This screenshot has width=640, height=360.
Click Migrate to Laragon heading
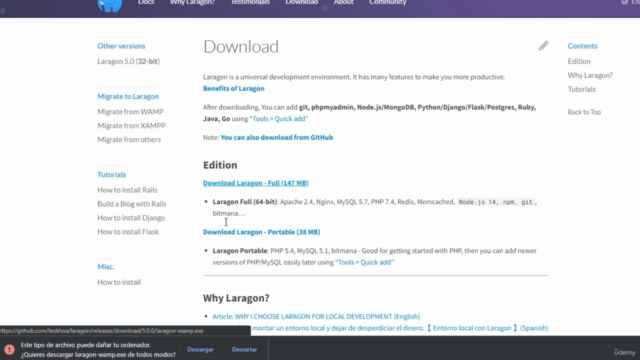pyautogui.click(x=128, y=96)
